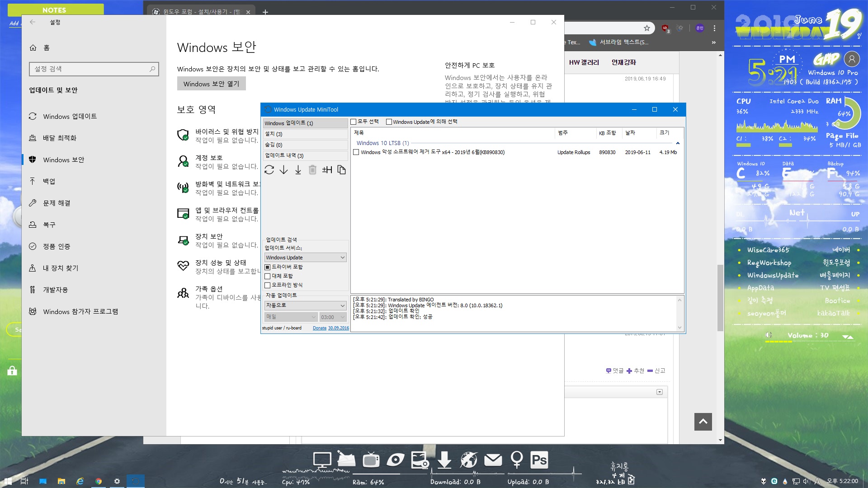Open 문제 해결 in Settings sidebar
Viewport: 868px width, 488px height.
pos(94,203)
